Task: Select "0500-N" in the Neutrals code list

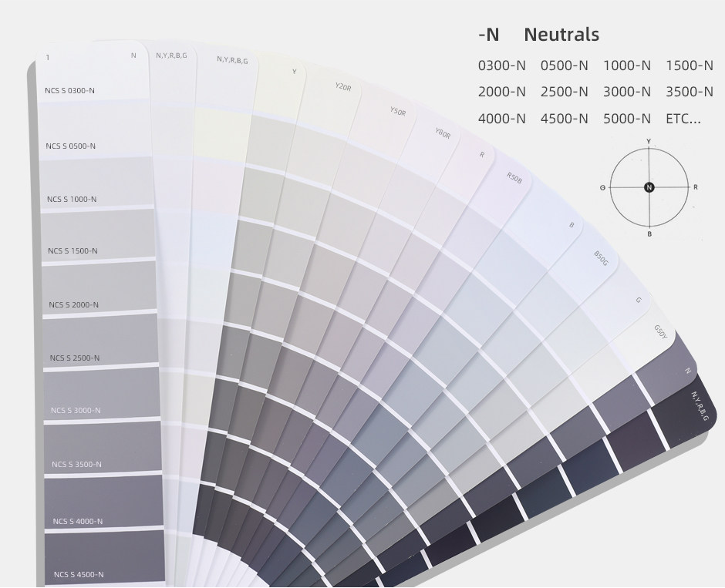Action: (564, 66)
